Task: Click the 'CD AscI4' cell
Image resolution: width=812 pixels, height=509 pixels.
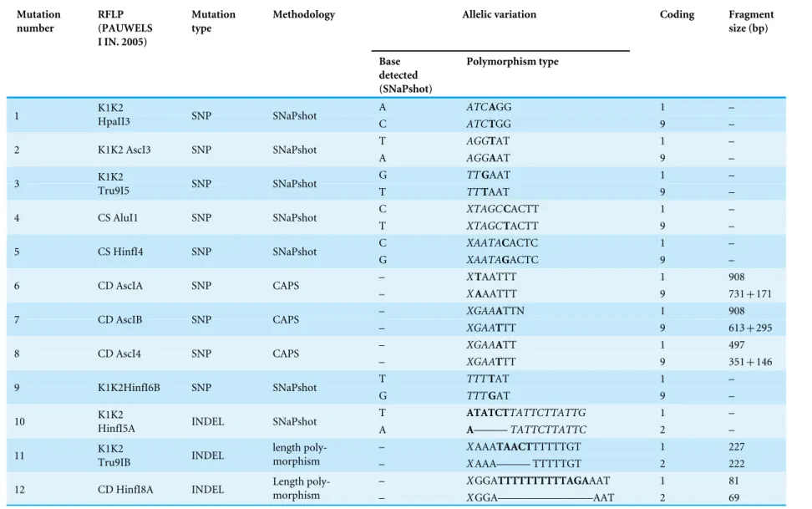Action: (x=119, y=354)
